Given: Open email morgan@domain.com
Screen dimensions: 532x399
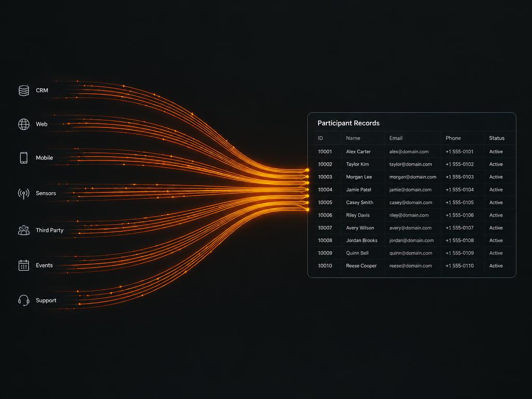Looking at the screenshot, I should 413,177.
